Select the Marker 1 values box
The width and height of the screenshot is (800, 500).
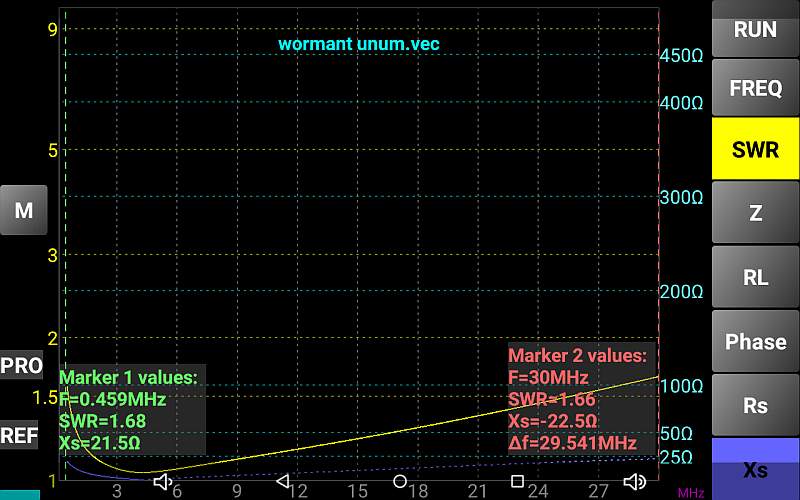[132, 410]
